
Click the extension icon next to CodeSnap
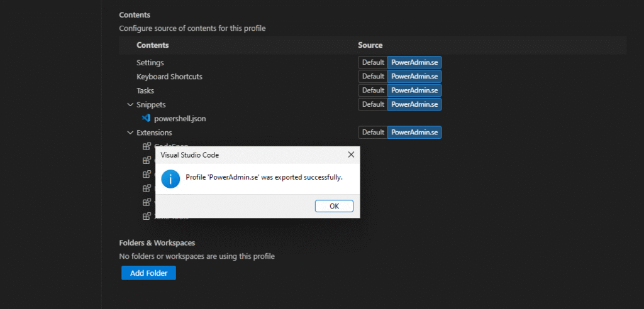pos(147,146)
